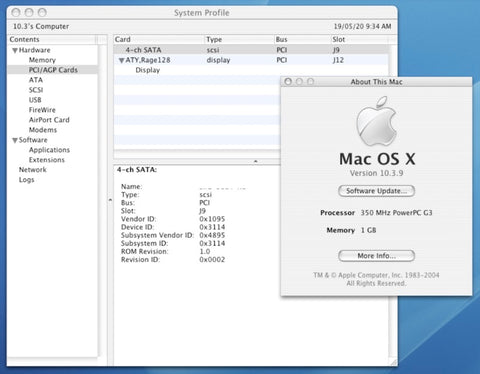
Task: Select USB in the Contents list
Action: coord(35,100)
